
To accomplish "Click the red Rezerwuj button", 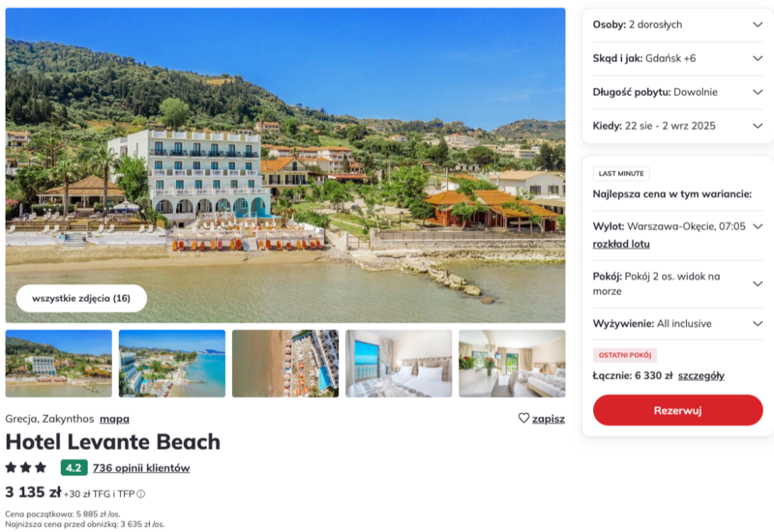I will 678,410.
